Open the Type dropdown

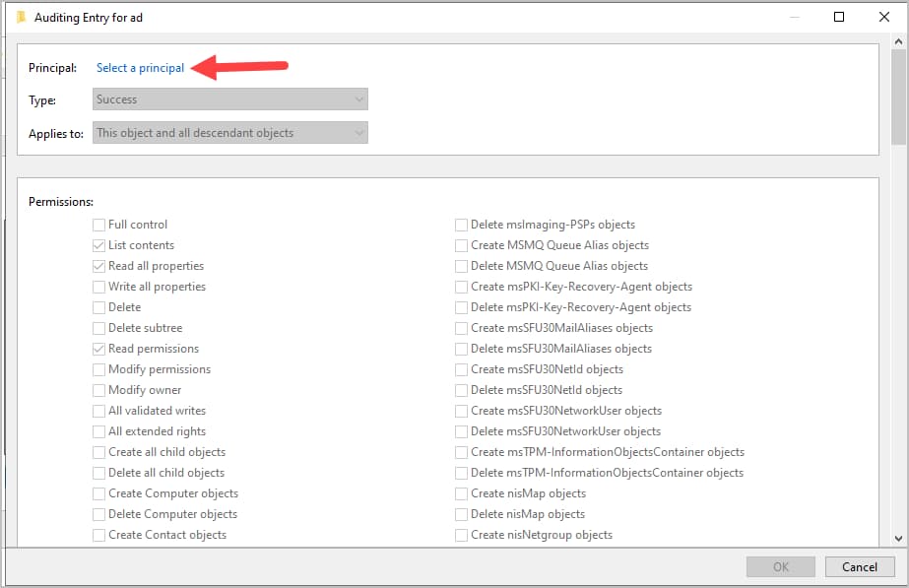point(230,99)
